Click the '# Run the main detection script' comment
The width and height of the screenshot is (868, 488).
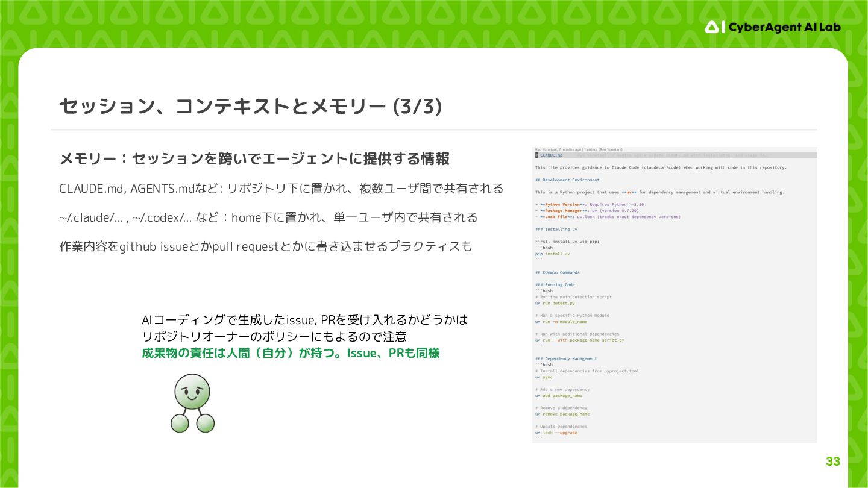pos(573,297)
